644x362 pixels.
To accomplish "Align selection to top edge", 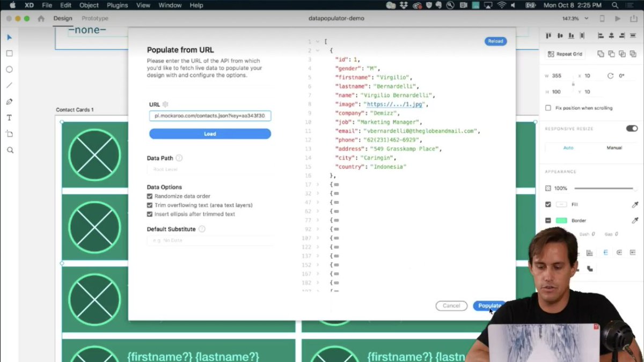I will point(548,36).
